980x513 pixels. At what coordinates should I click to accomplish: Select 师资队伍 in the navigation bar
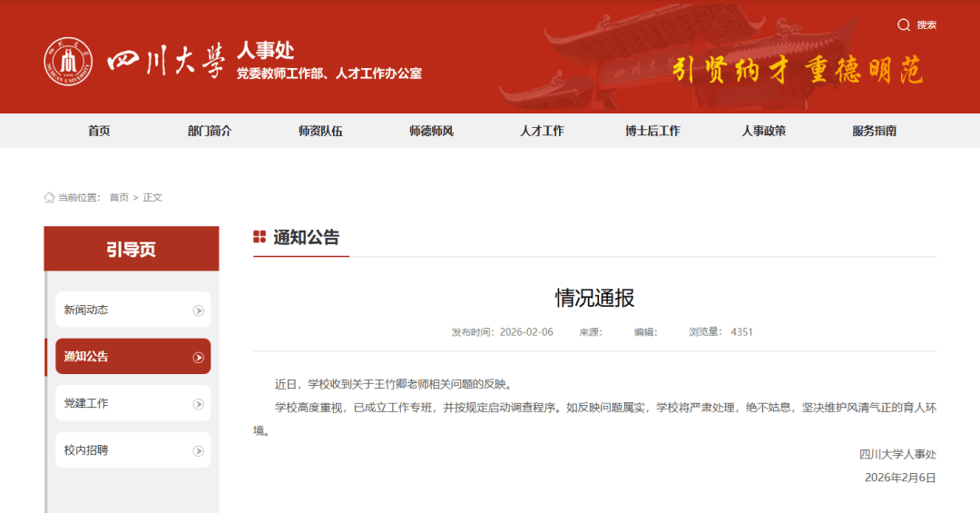point(320,131)
